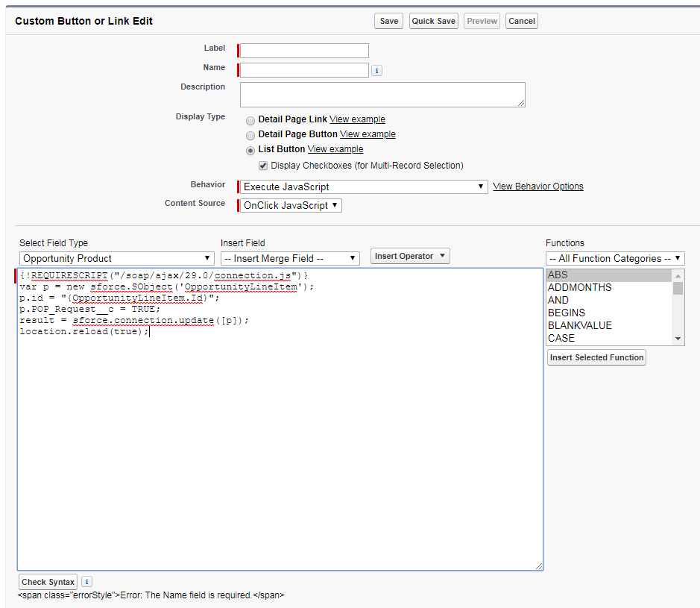Select ADDMONTHS in the functions list

(x=579, y=287)
